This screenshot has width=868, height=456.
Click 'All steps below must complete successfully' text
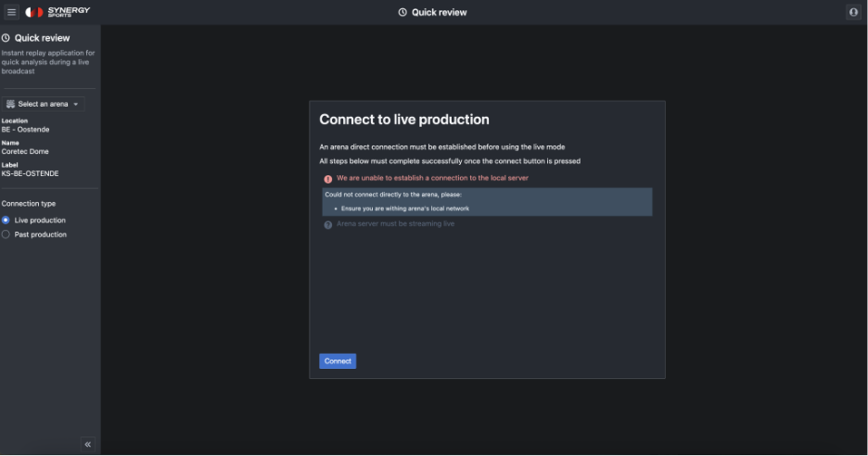450,161
